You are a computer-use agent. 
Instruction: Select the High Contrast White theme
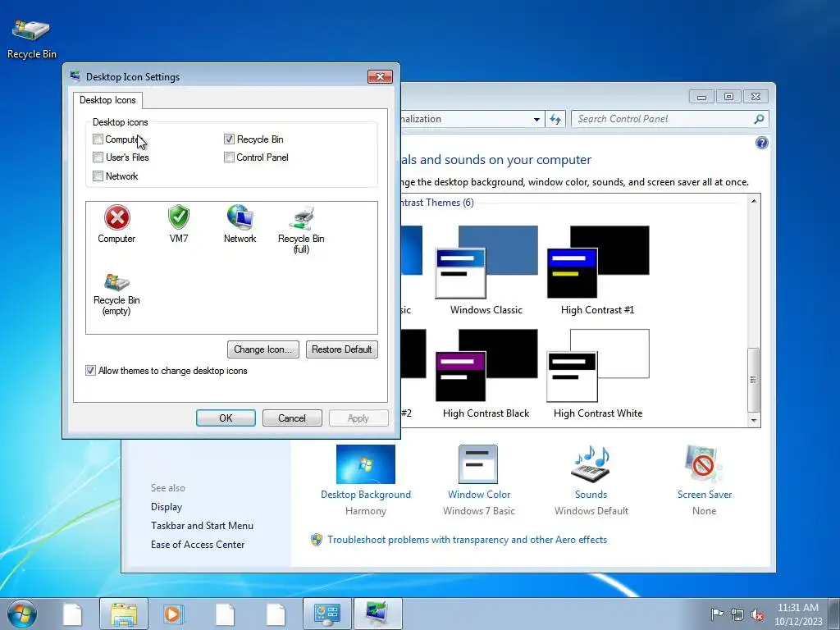pos(598,373)
